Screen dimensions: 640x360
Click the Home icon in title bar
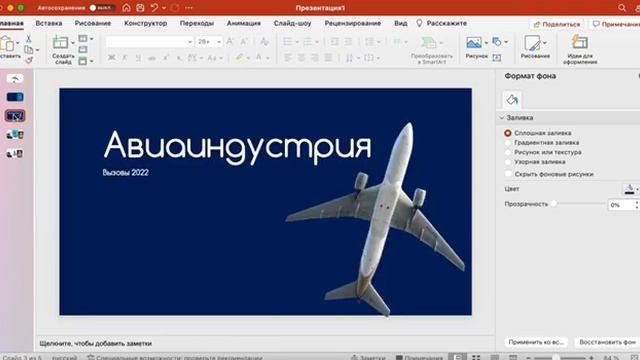pos(127,8)
